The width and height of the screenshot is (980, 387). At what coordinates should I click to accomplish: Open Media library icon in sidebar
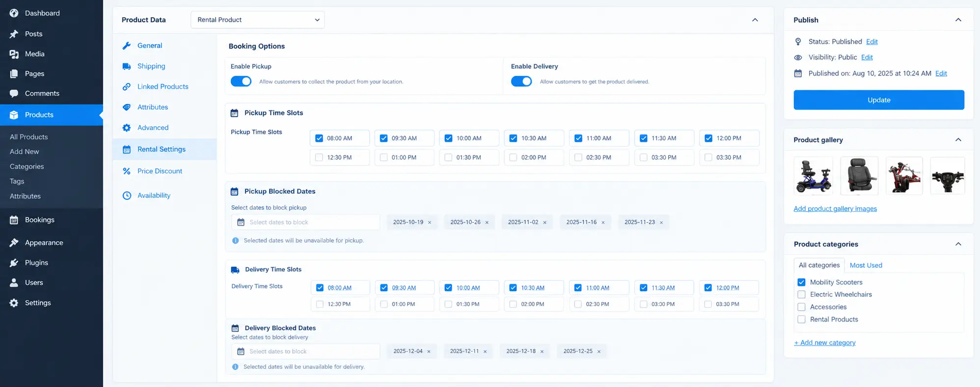click(14, 54)
